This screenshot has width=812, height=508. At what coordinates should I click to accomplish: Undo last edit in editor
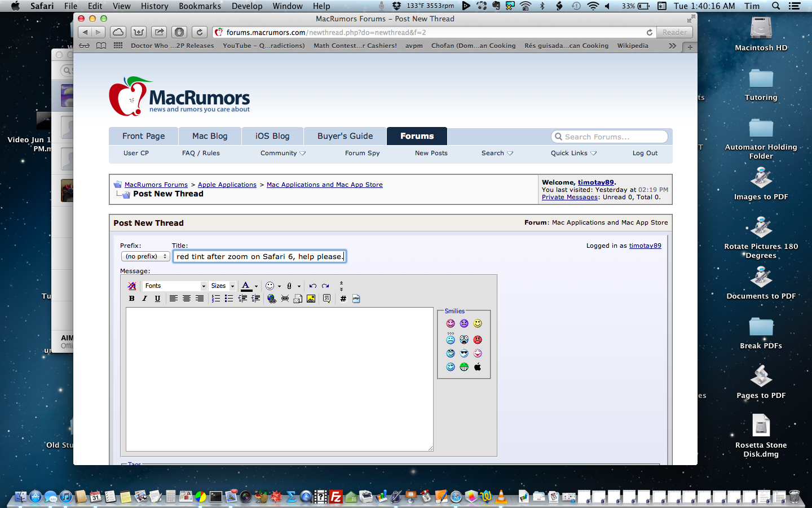coord(313,286)
